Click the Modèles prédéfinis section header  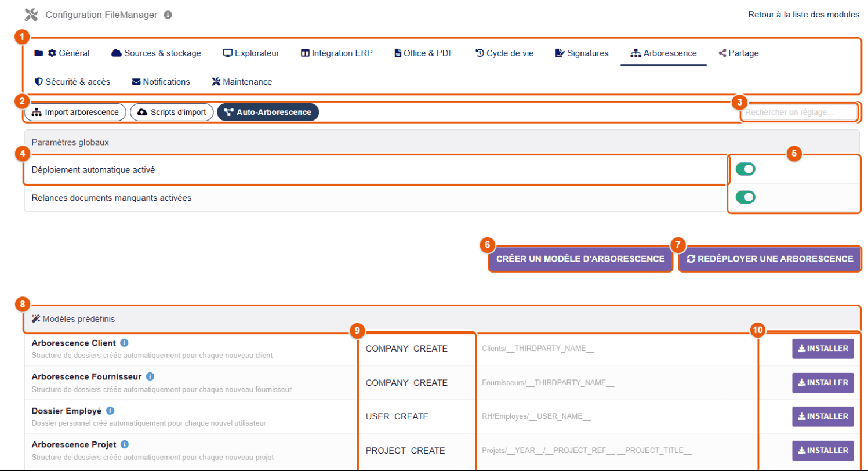(x=441, y=319)
